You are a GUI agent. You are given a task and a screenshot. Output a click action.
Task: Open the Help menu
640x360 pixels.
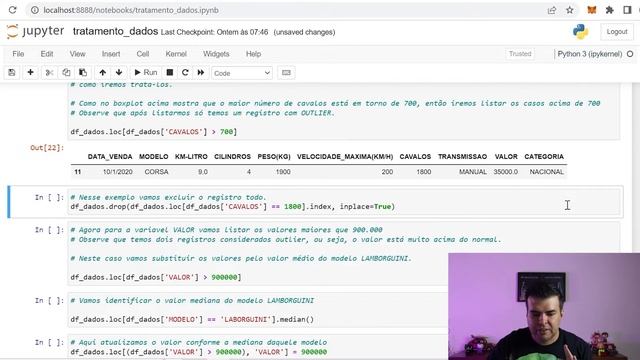point(253,54)
